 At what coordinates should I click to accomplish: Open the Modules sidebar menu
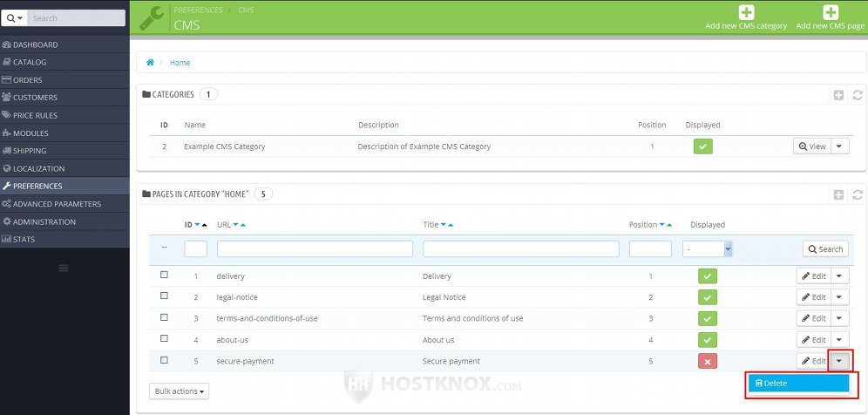tap(64, 133)
